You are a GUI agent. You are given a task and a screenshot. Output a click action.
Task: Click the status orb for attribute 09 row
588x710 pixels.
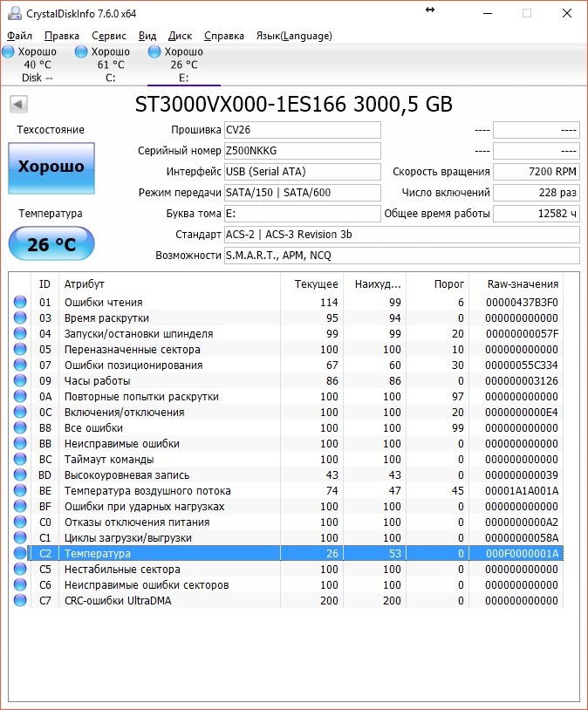point(20,381)
